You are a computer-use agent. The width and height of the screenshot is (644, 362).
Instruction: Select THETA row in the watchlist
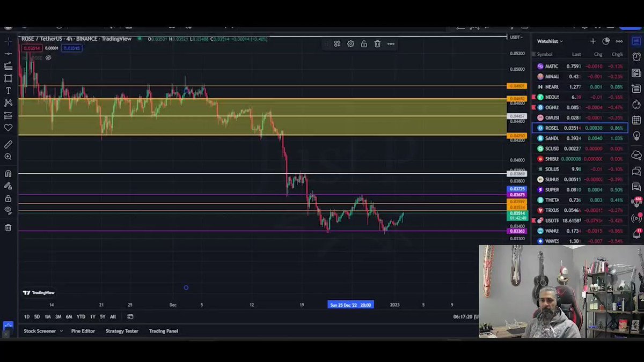(x=580, y=200)
